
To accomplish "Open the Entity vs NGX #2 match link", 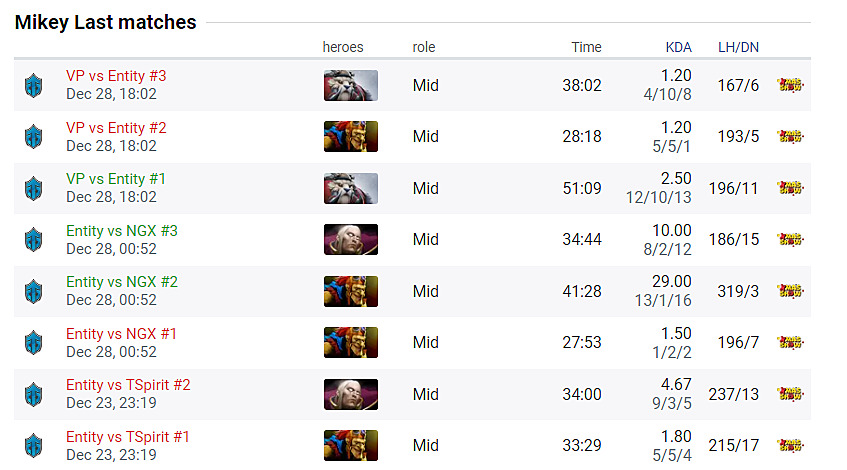I will click(122, 282).
